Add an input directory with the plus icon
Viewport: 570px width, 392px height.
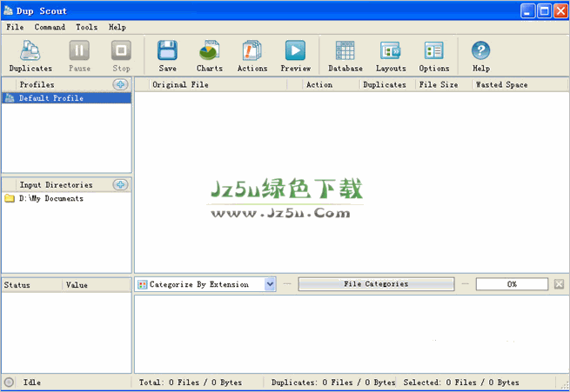tap(120, 185)
